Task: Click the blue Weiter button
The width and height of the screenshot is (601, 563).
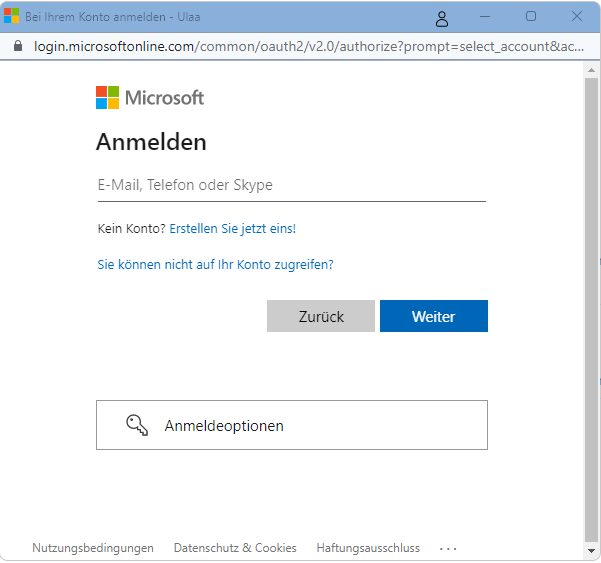Action: pyautogui.click(x=434, y=316)
